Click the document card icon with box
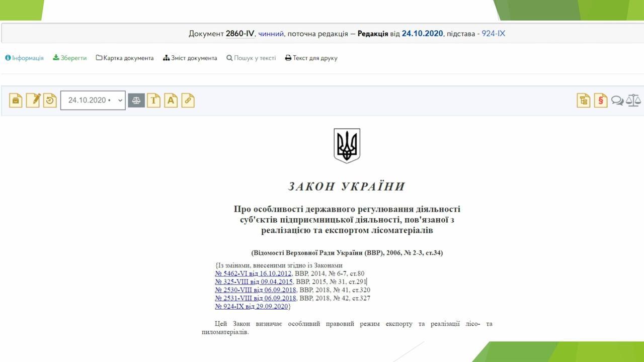 pos(16,101)
